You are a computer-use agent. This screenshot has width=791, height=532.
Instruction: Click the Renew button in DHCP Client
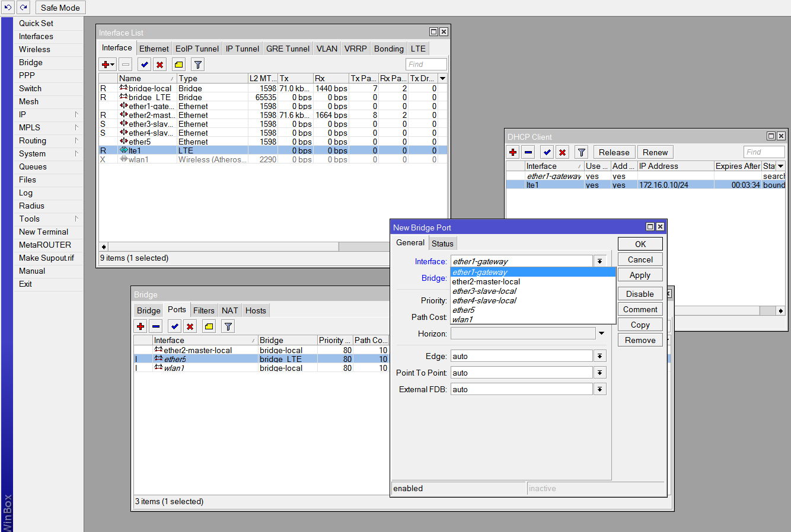click(655, 152)
